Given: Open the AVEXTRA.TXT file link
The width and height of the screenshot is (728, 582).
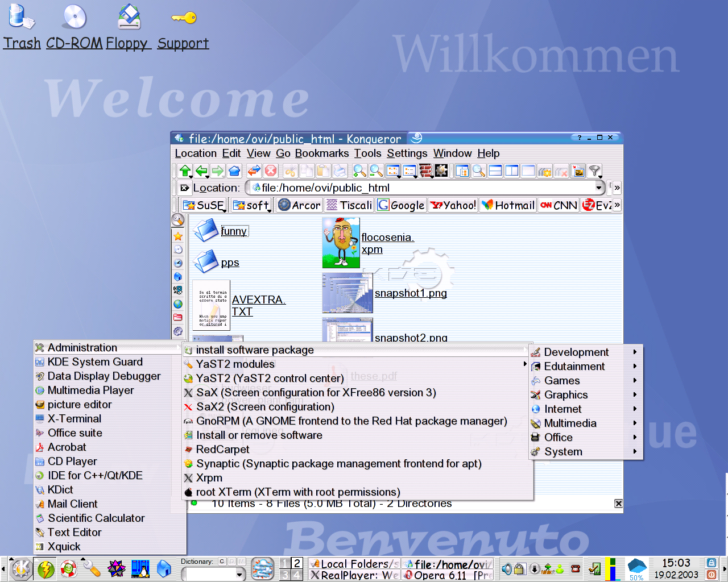Looking at the screenshot, I should point(258,306).
